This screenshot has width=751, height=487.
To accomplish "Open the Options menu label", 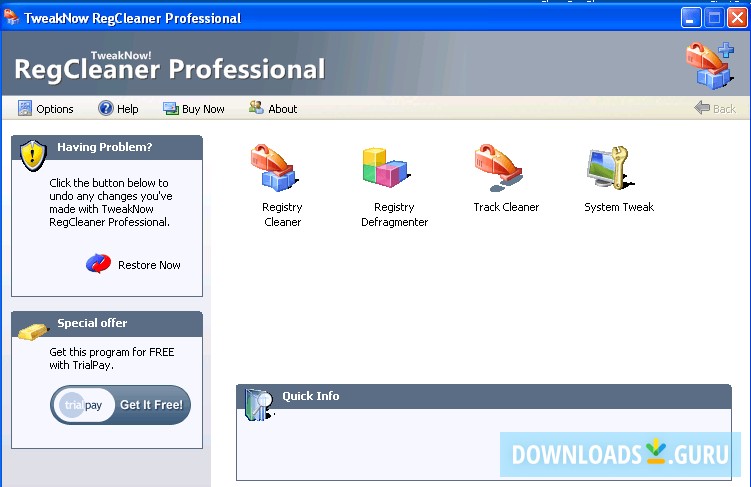I will (55, 109).
